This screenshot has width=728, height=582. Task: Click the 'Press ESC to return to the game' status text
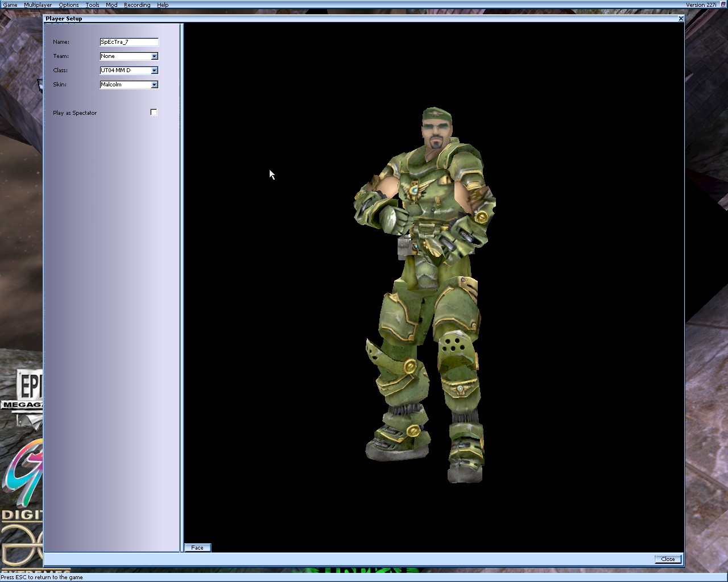pos(42,577)
